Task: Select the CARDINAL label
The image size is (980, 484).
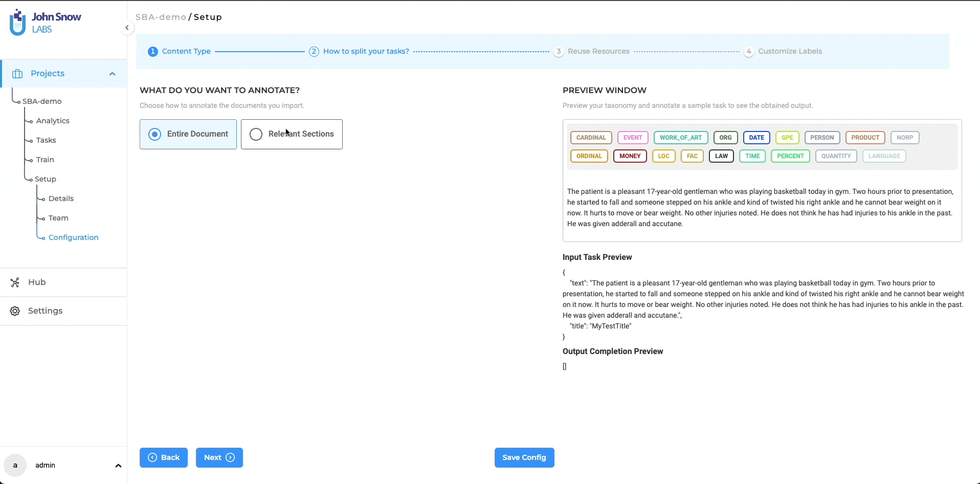Action: [591, 138]
